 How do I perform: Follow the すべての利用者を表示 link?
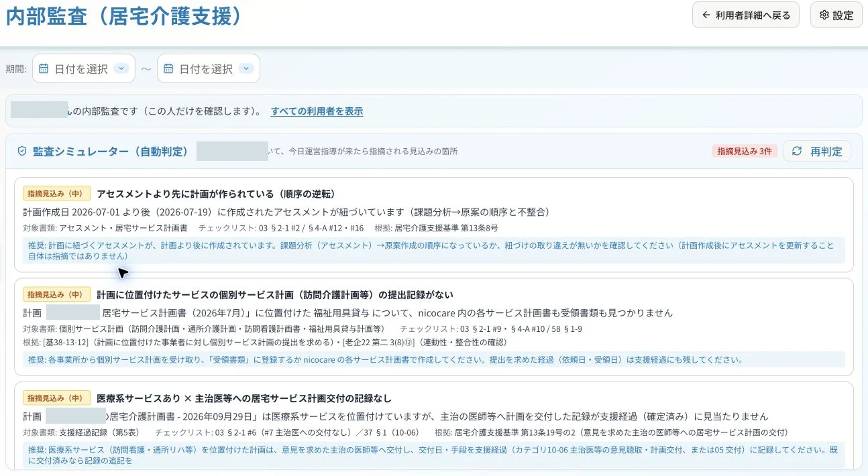[317, 111]
